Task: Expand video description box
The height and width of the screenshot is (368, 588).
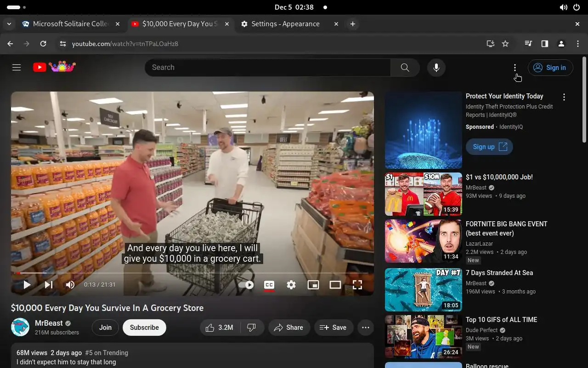Action: 192,355
